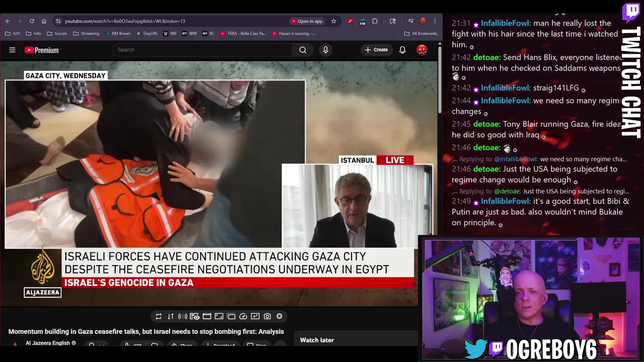Click the screen-with-eye icon under video

coord(195,316)
